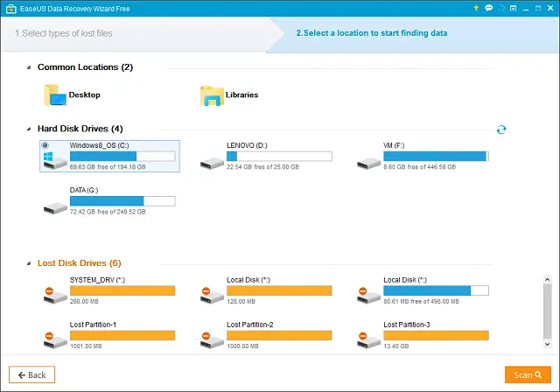Screen dimensions: 560x392
Task: Collapse the Lost Disk Drives section
Action: pyautogui.click(x=29, y=263)
